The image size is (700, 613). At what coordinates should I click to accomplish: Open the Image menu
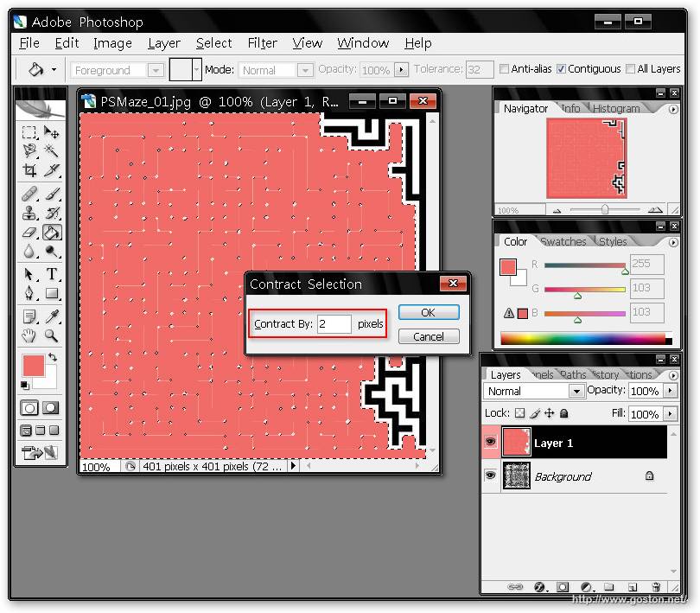tap(112, 43)
